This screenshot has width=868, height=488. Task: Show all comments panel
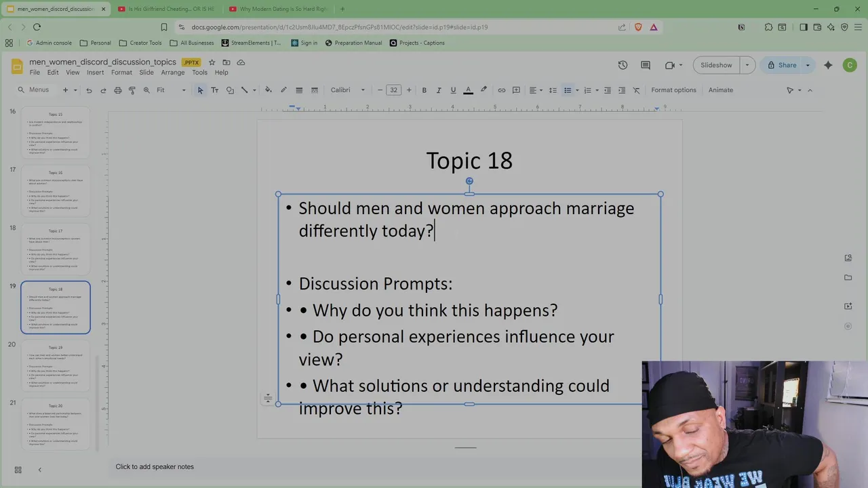pyautogui.click(x=646, y=65)
